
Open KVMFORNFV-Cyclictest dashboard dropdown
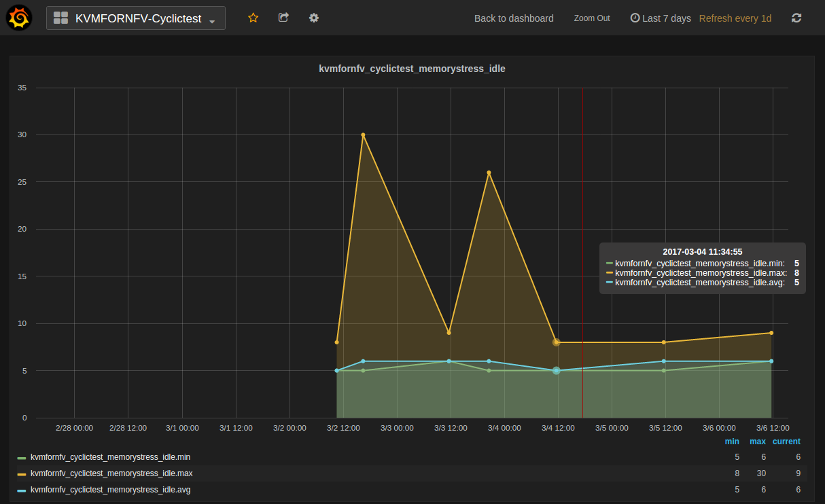pos(138,18)
